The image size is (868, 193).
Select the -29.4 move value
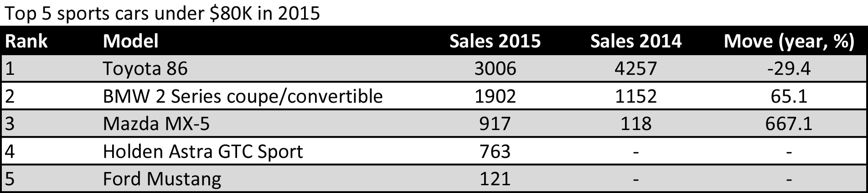[789, 69]
